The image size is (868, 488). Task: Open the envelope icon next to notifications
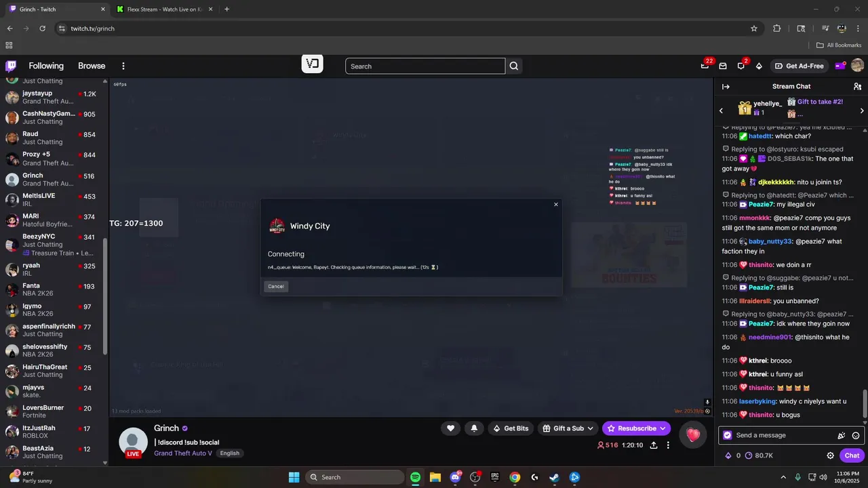tap(723, 66)
